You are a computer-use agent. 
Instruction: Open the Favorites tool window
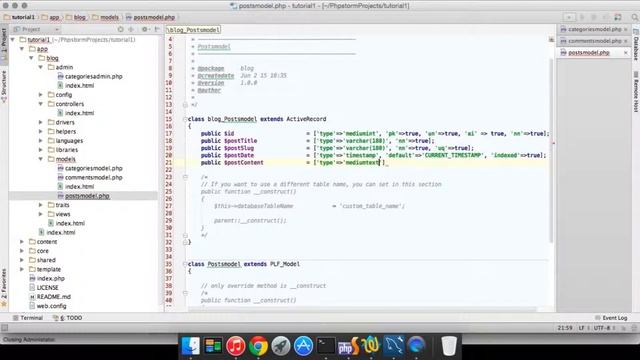[4, 288]
